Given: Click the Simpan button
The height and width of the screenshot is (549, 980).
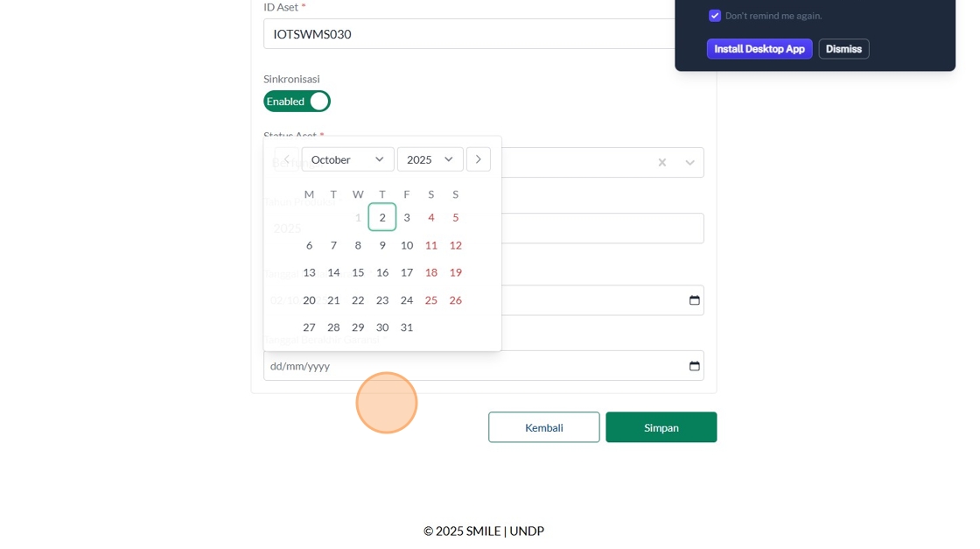Looking at the screenshot, I should coord(661,427).
